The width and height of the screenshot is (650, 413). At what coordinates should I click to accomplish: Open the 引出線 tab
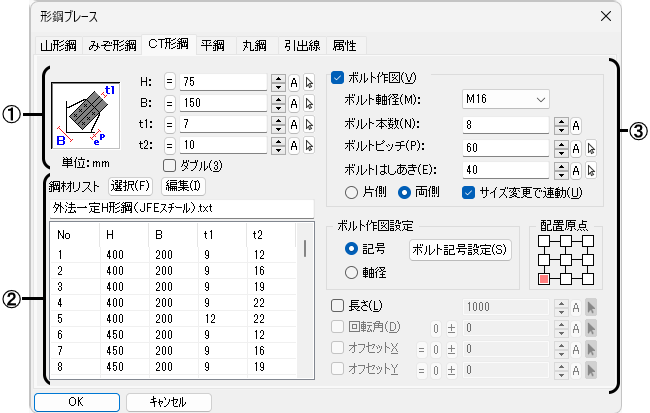(303, 45)
